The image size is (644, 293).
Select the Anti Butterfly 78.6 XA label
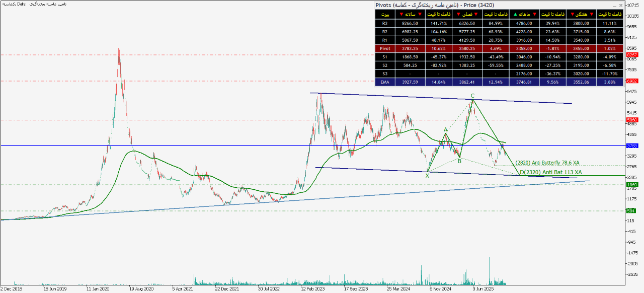[547, 163]
